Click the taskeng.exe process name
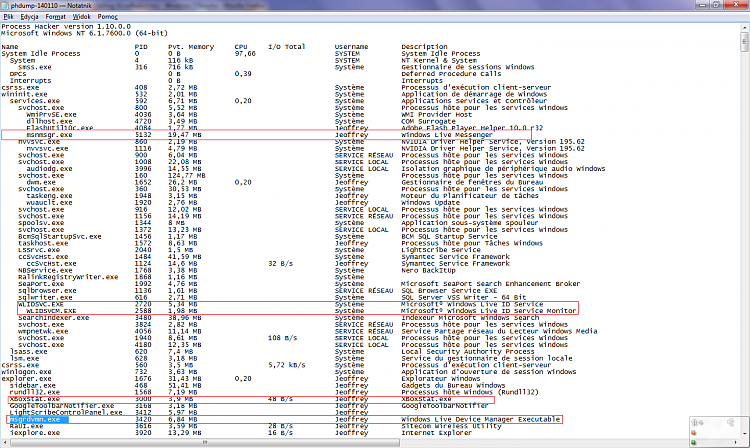The image size is (750, 448). pyautogui.click(x=49, y=196)
